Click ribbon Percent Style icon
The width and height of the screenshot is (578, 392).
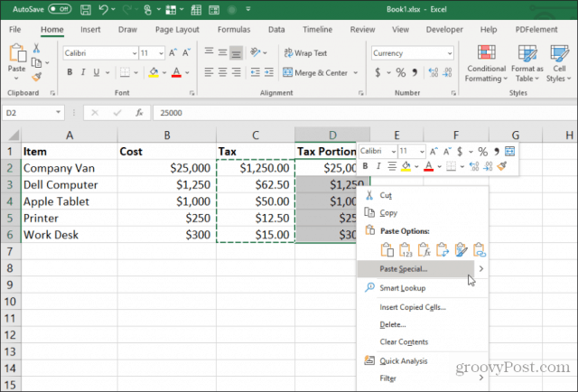[x=401, y=72]
